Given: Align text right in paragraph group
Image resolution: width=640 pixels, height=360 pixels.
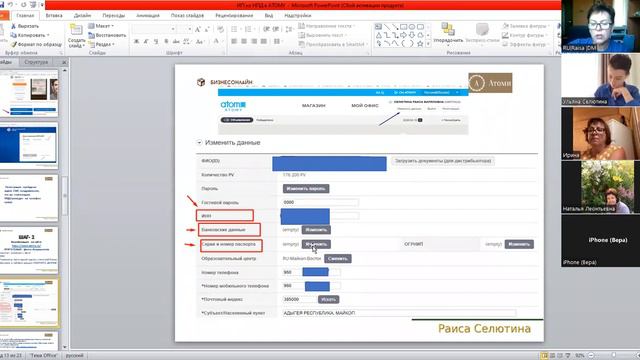Looking at the screenshot, I should coord(254,41).
